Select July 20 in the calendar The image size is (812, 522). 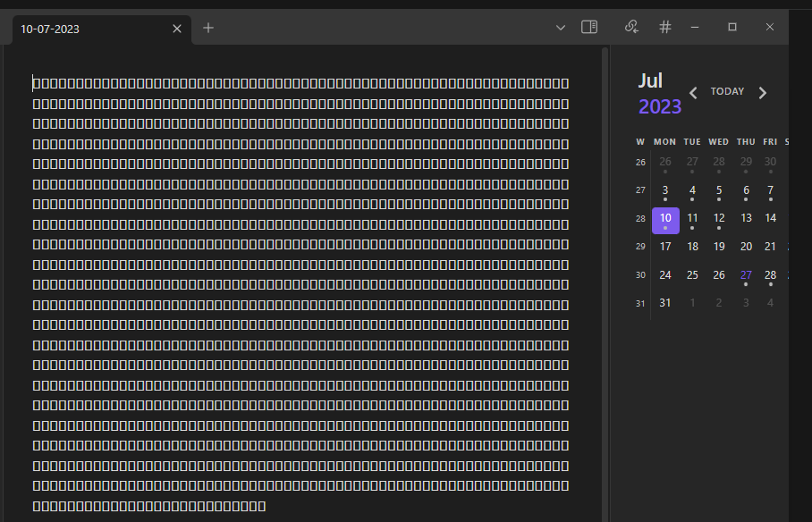[x=746, y=248]
